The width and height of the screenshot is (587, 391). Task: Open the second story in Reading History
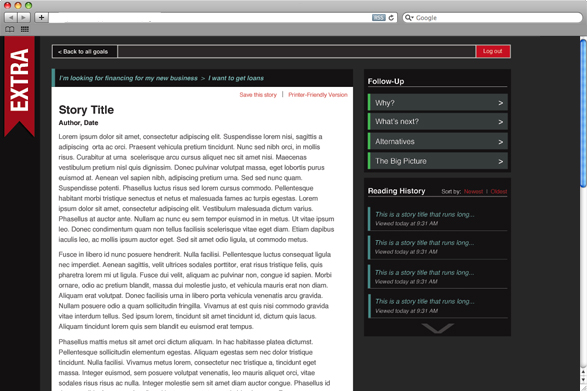coord(438,247)
